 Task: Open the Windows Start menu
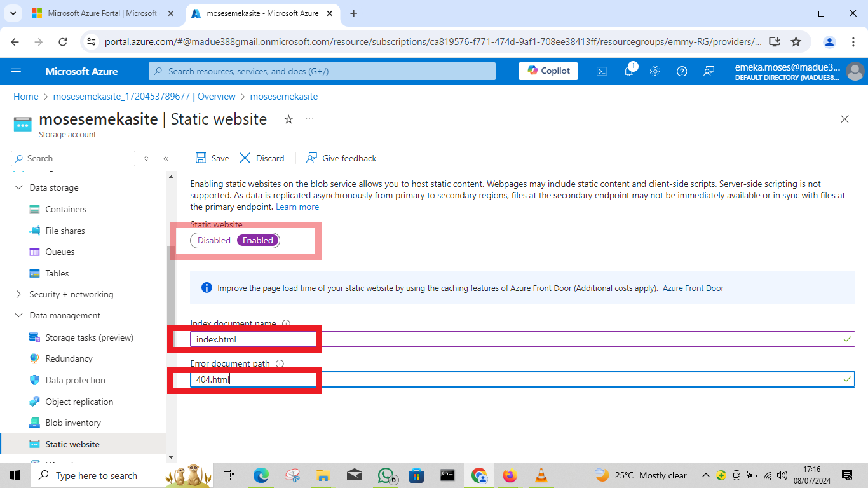coord(15,475)
